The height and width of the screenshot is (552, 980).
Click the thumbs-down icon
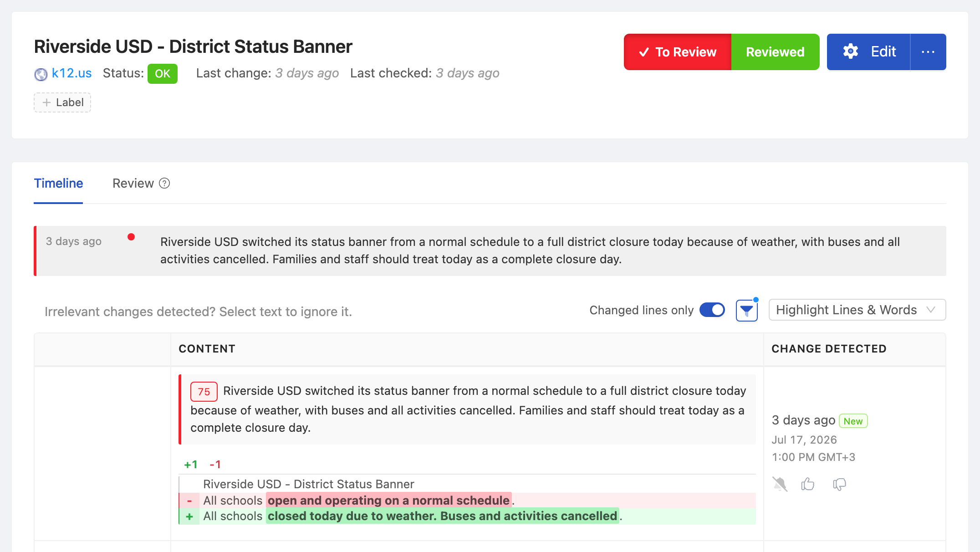[839, 484]
